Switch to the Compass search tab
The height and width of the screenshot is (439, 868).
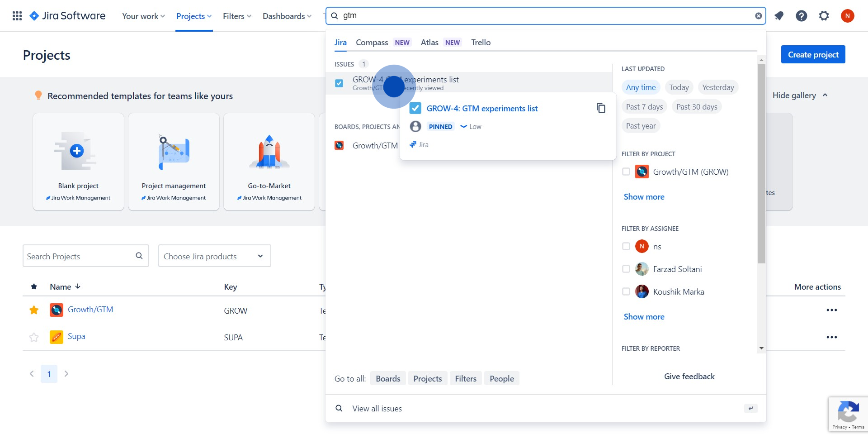coord(372,43)
